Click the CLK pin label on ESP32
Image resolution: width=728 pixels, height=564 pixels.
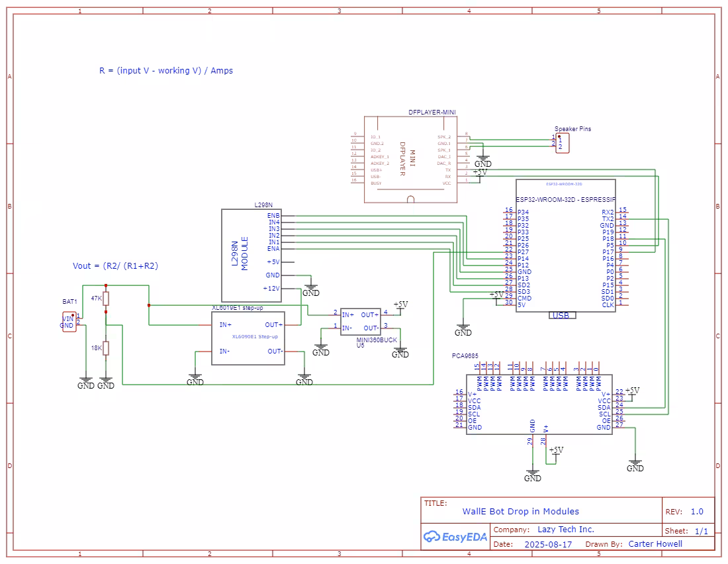pyautogui.click(x=608, y=305)
